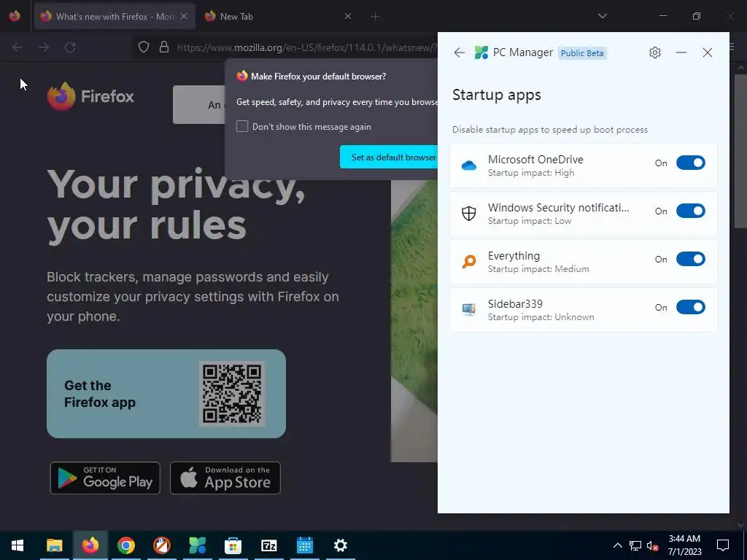Close the New Tab tab
This screenshot has width=747, height=560.
click(x=348, y=16)
